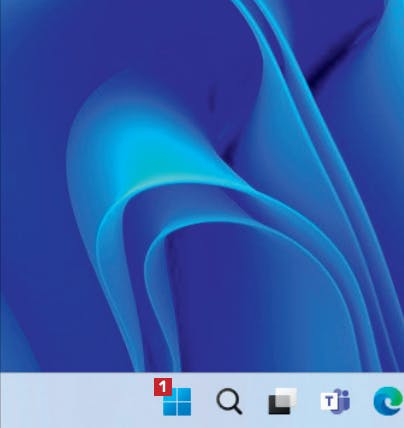Click the black magnifying glass icon
Screen dimensions: 404x428
229,402
